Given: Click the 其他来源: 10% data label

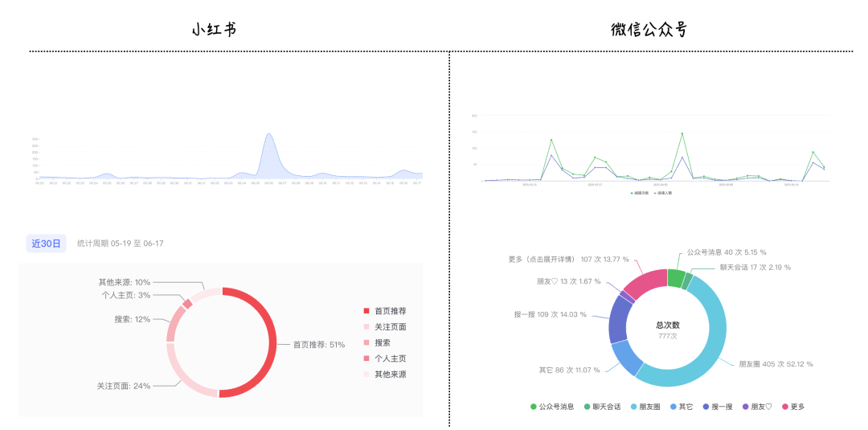Looking at the screenshot, I should [125, 282].
